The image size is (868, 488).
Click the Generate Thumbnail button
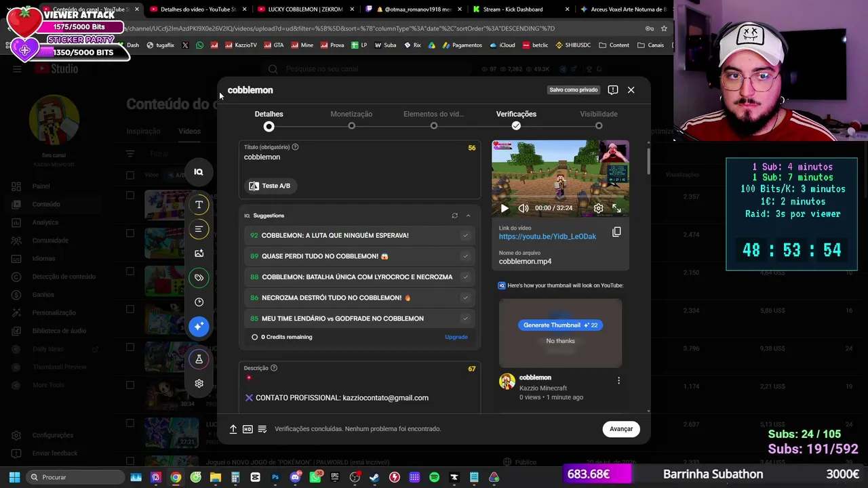click(x=560, y=325)
